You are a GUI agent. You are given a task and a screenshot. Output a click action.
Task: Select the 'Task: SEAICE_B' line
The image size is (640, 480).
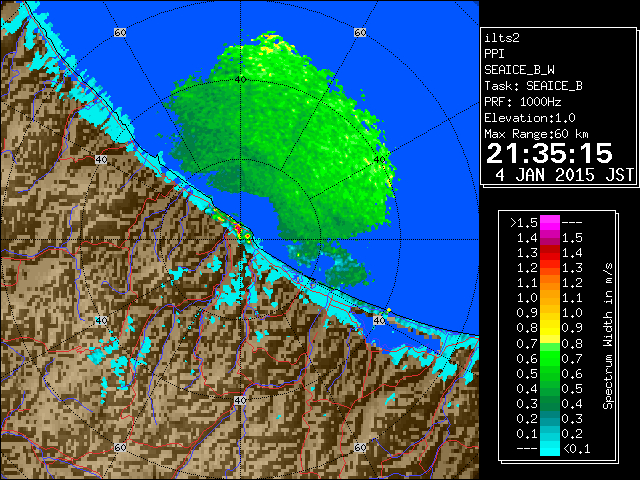pyautogui.click(x=533, y=86)
